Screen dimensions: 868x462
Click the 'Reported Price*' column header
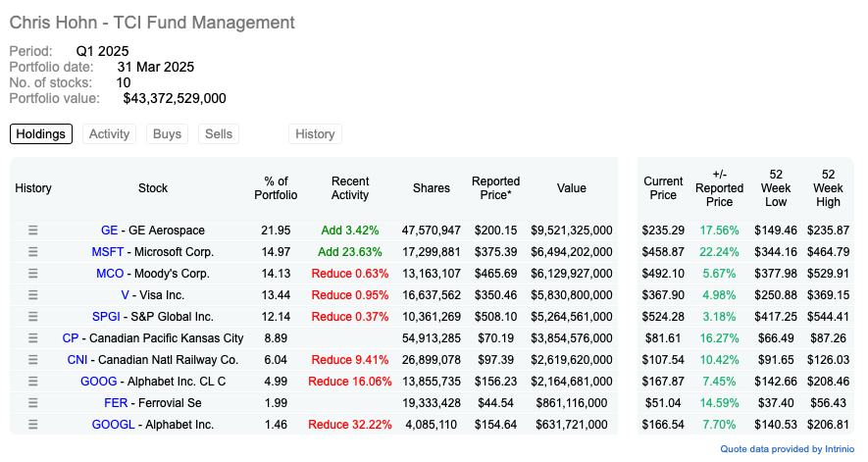(x=495, y=188)
